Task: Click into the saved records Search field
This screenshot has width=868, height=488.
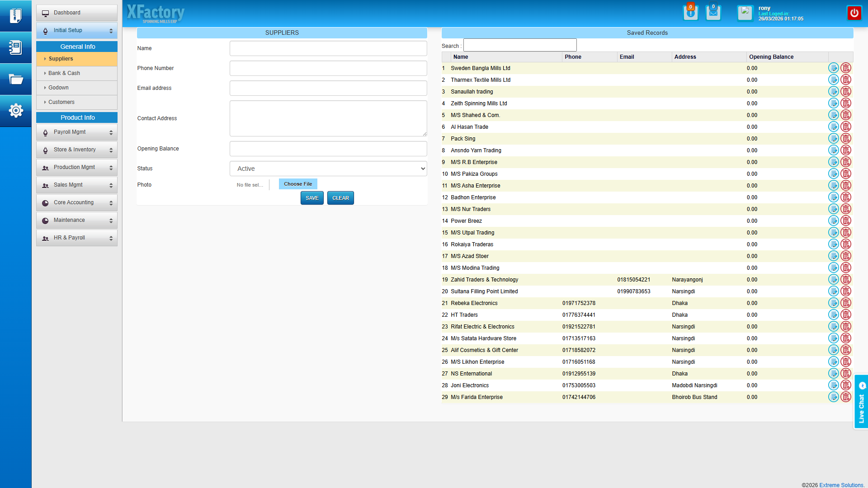Action: 520,45
